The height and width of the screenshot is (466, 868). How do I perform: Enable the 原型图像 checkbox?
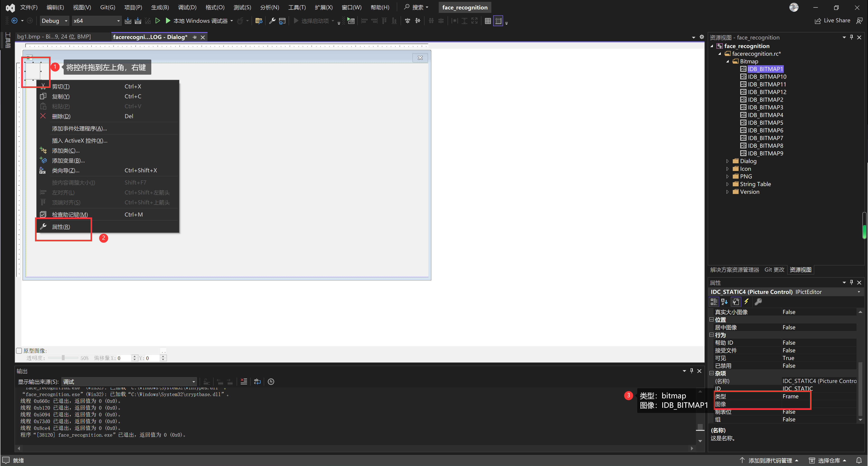click(x=19, y=351)
